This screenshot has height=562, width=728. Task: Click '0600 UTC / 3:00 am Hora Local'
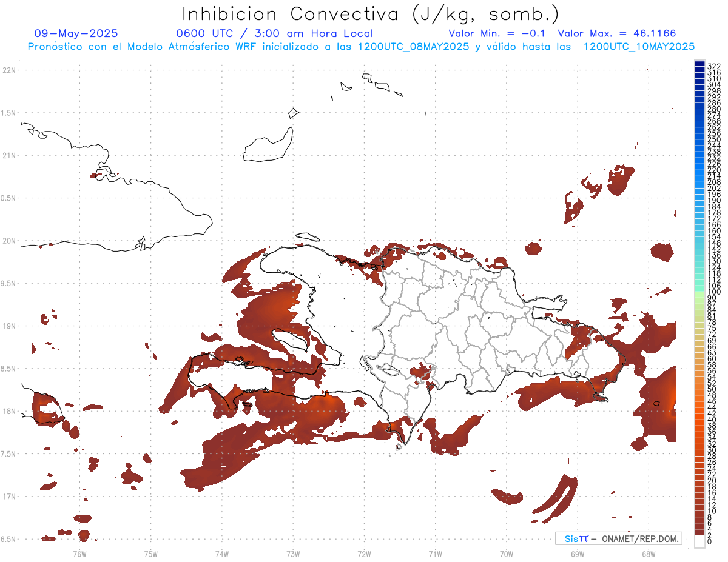pos(275,34)
